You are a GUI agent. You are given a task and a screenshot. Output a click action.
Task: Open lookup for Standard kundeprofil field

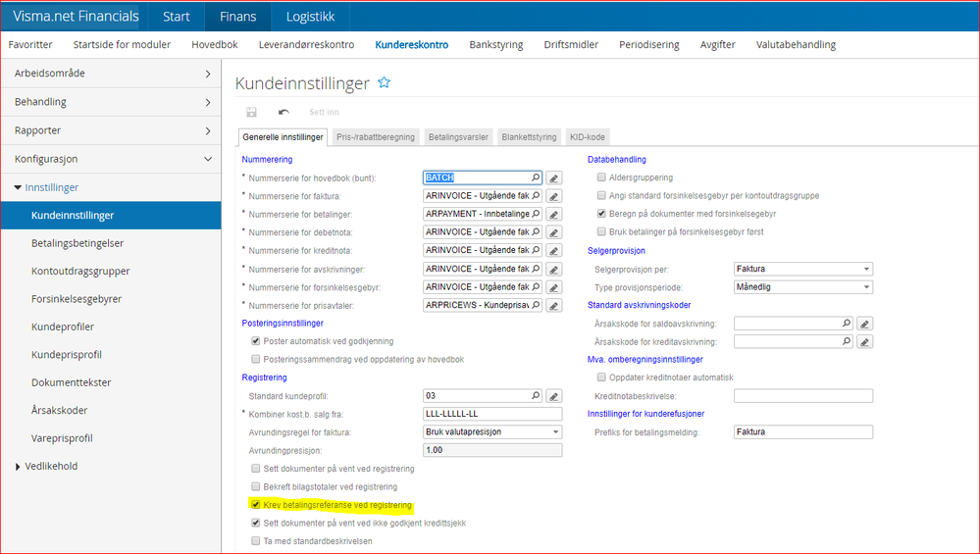tap(536, 395)
